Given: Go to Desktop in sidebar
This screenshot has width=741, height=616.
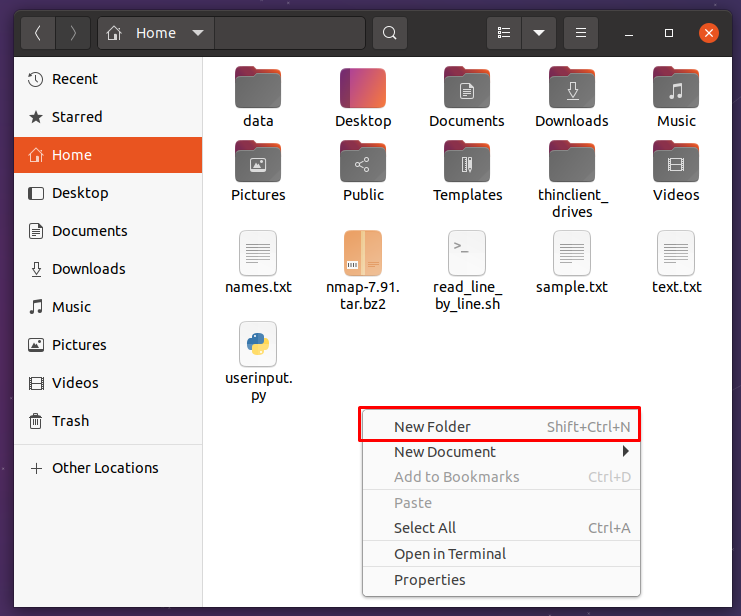Looking at the screenshot, I should (x=108, y=193).
